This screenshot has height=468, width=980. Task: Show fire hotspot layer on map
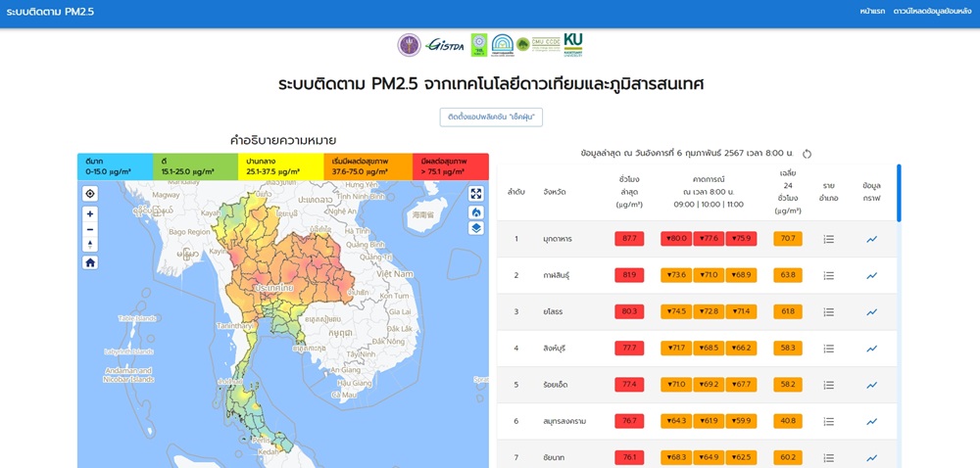pyautogui.click(x=476, y=212)
